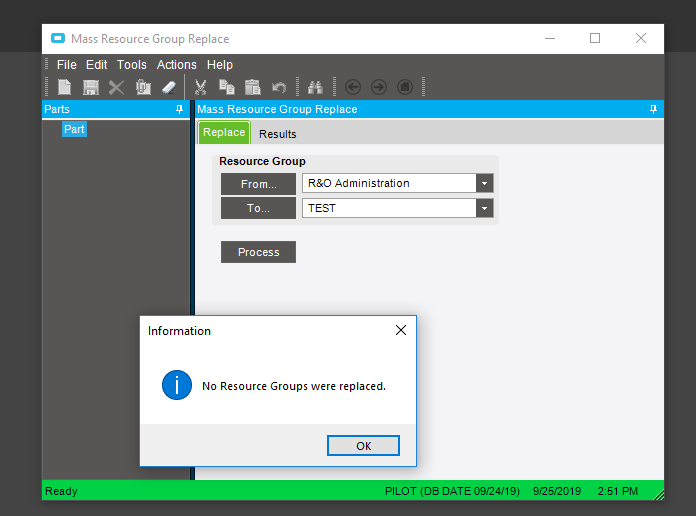Click the Back arrow navigation icon
The image size is (696, 516).
(353, 87)
